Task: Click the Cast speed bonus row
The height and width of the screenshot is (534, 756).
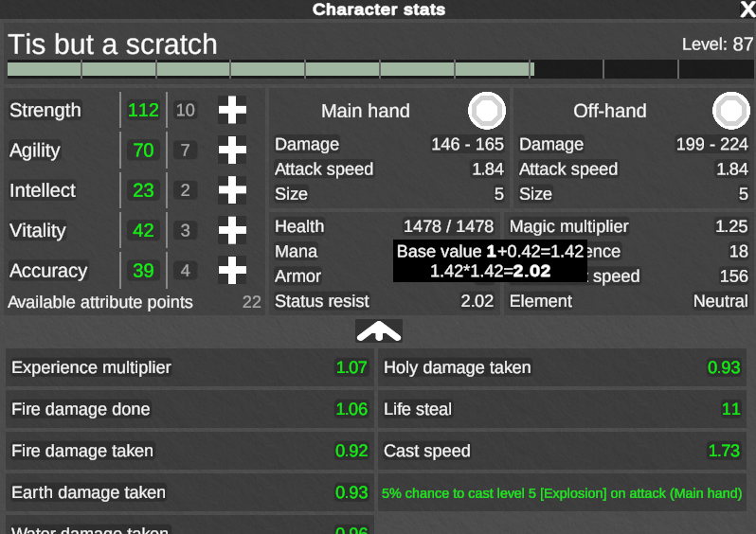Action: [562, 451]
